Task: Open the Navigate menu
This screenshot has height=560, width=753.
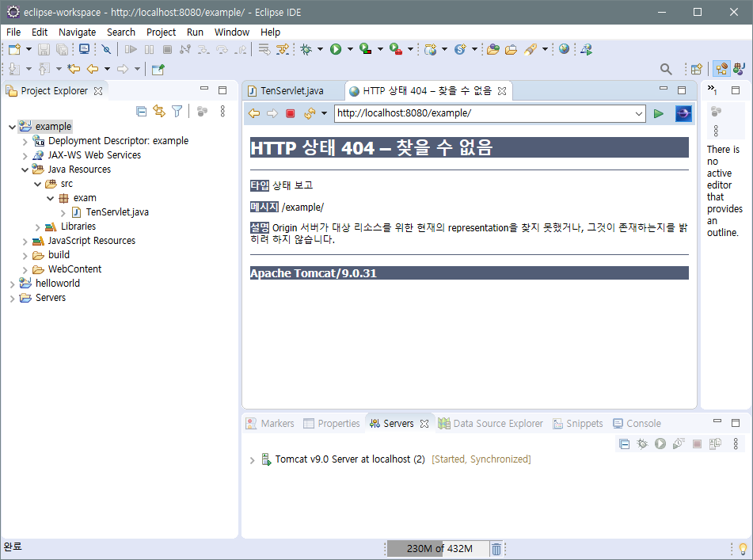Action: click(78, 32)
